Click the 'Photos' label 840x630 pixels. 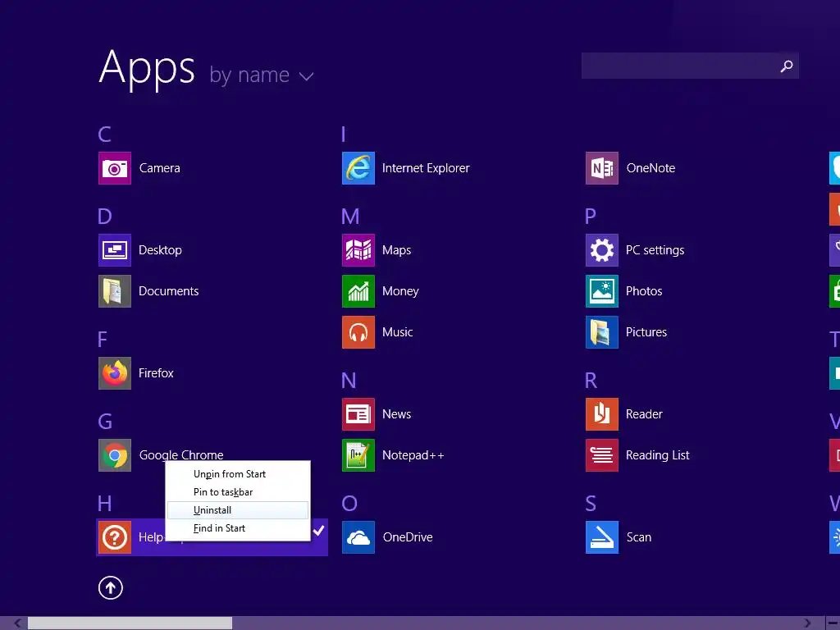[x=644, y=291]
